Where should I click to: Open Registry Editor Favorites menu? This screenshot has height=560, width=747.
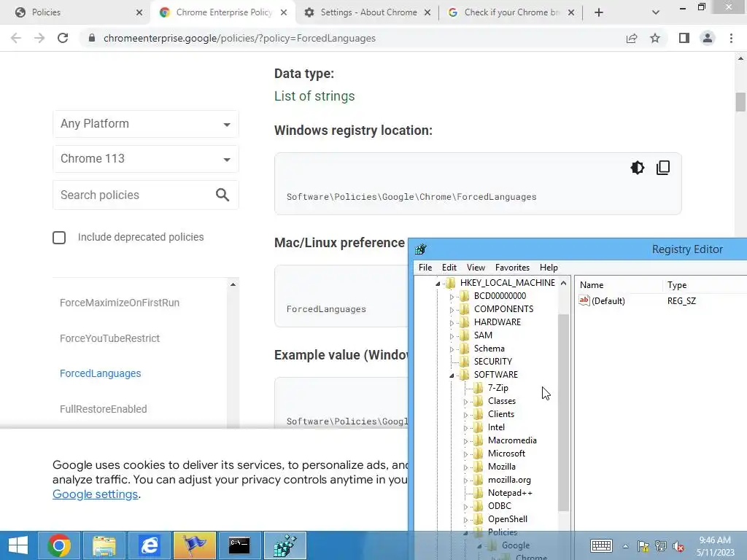coord(512,267)
